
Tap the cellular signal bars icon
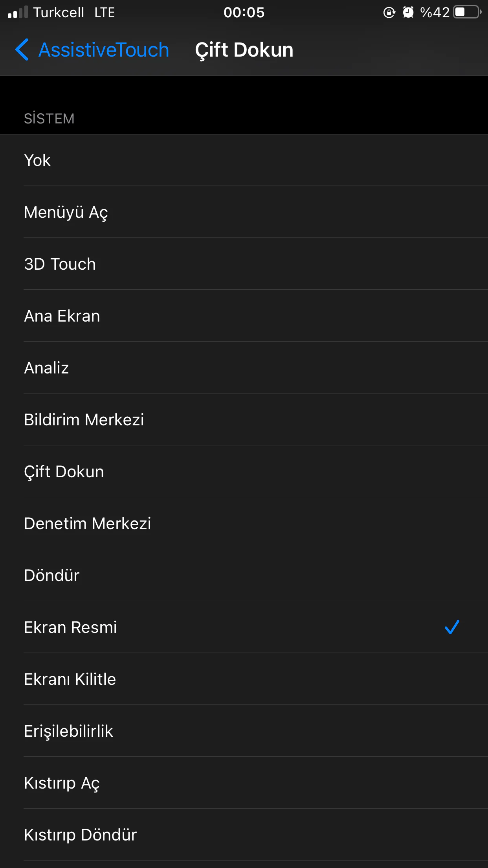coord(18,13)
